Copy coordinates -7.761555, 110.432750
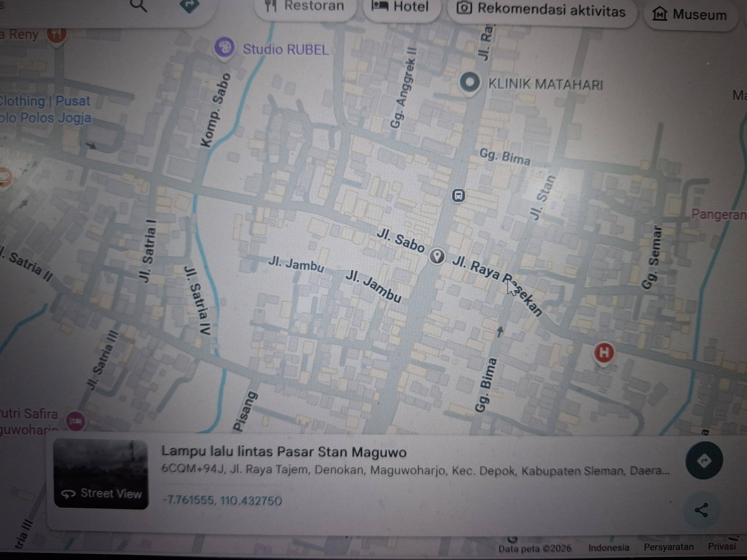The height and width of the screenshot is (560, 747). (x=222, y=500)
